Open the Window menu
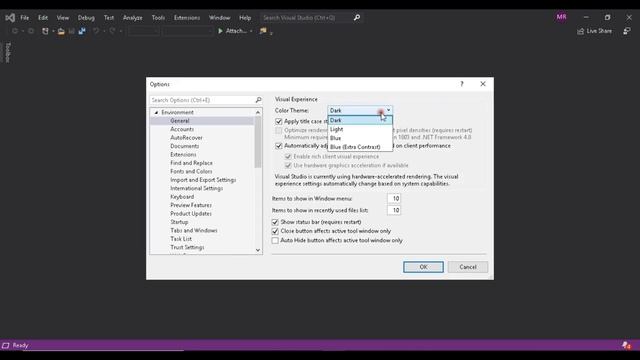Screen dimensions: 640x360 point(219,18)
